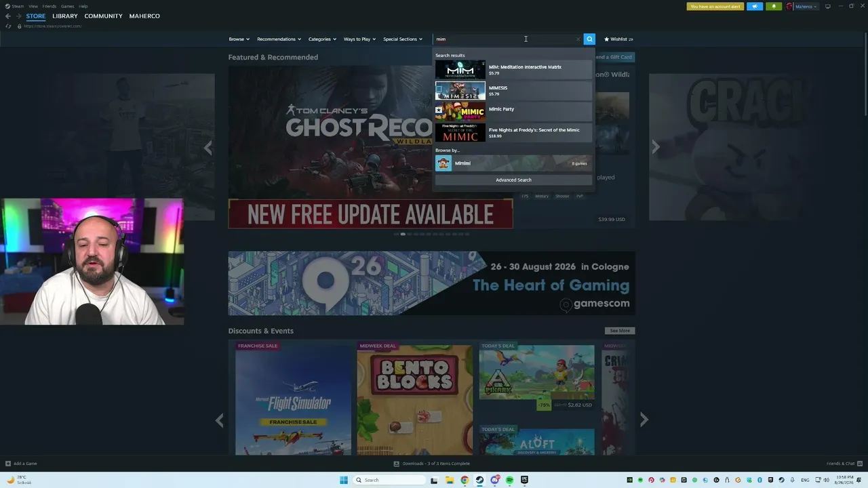Switch to Big Picture mode via the monitor icon
The image size is (868, 488).
(827, 7)
